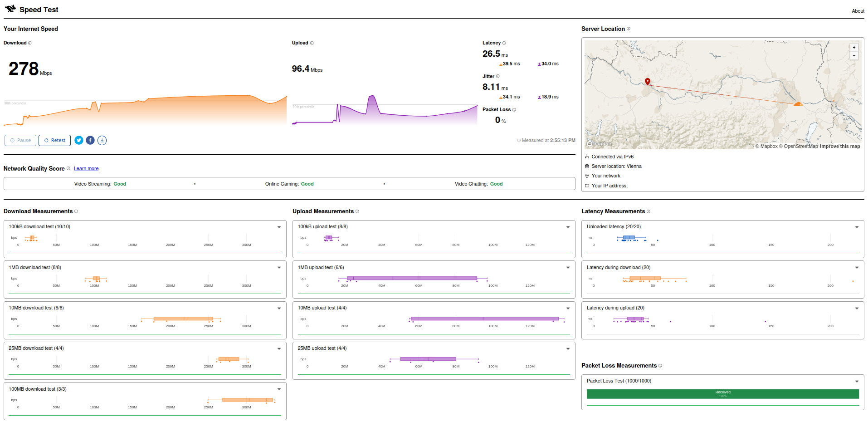Click the rabbit Speed Test logo

tap(10, 8)
